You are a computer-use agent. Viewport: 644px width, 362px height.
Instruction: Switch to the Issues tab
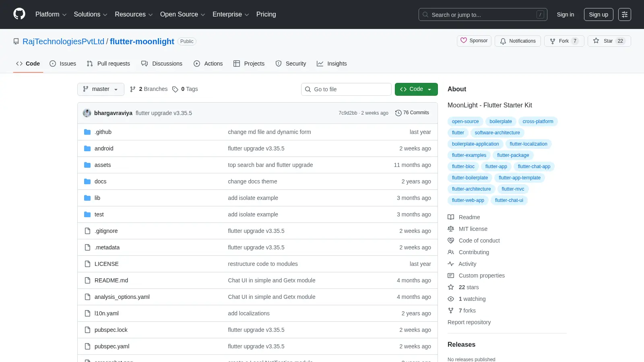(x=63, y=64)
